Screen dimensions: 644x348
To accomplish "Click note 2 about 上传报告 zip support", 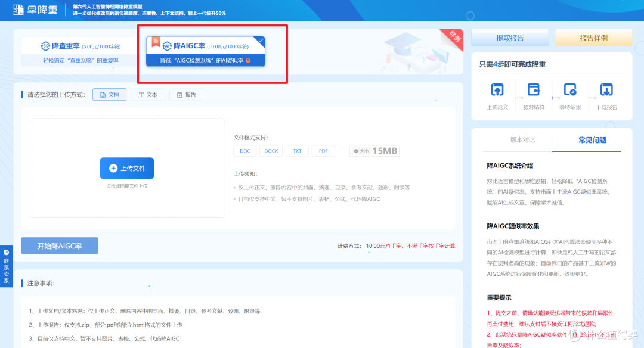I will pyautogui.click(x=106, y=325).
